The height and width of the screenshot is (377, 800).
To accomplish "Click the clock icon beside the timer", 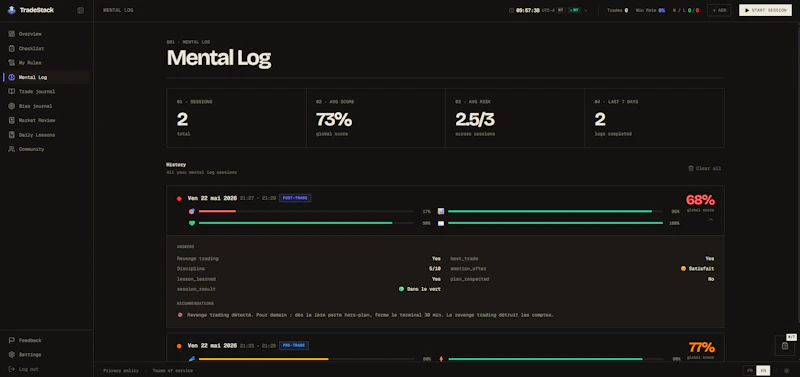I will [x=511, y=10].
